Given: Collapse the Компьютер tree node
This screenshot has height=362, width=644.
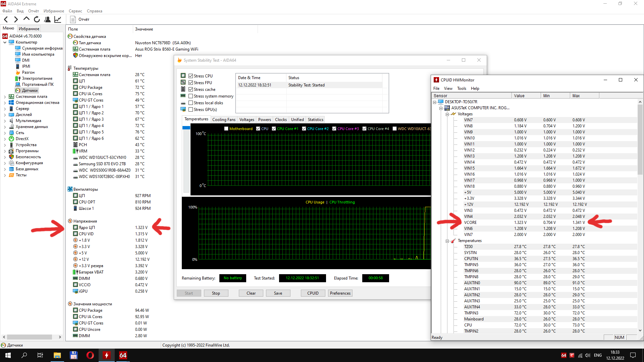Looking at the screenshot, I should pos(5,42).
